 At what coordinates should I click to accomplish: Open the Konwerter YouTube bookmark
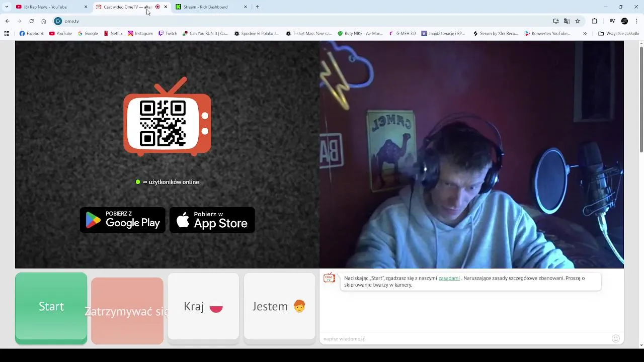[548, 34]
